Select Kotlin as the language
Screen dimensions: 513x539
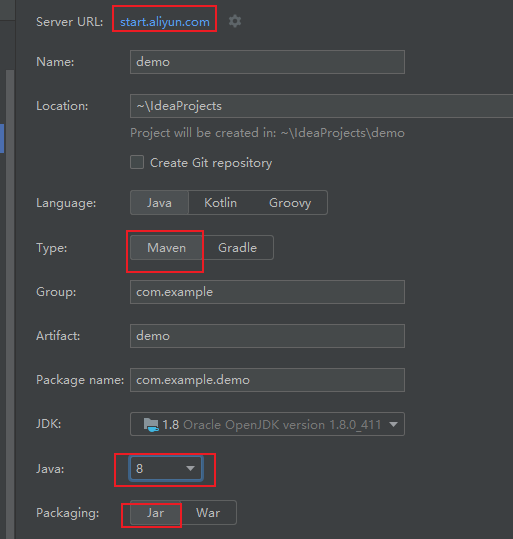[x=220, y=203]
